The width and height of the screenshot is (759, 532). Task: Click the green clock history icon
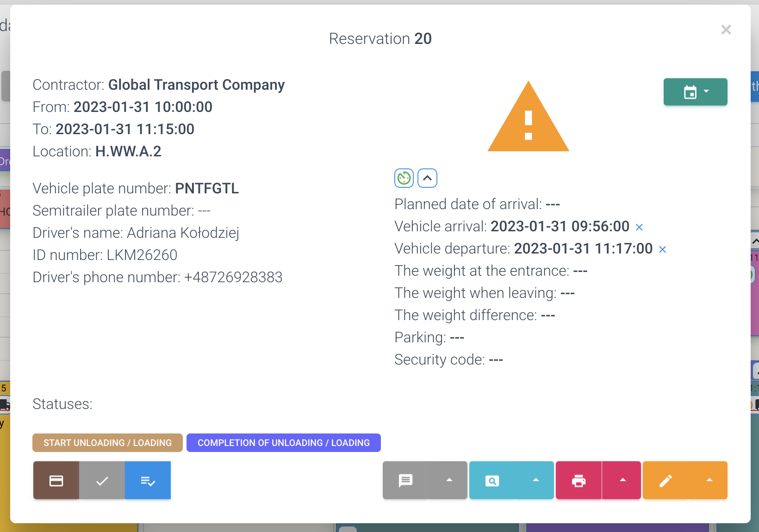coord(404,178)
